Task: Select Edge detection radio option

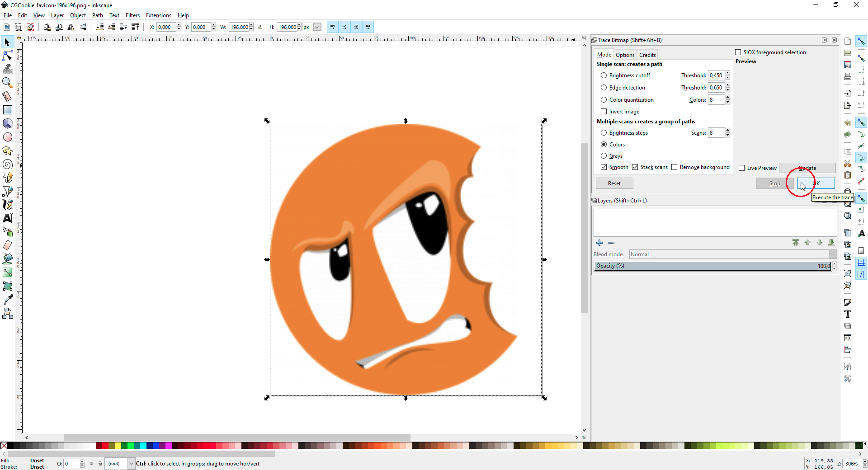Action: click(604, 88)
